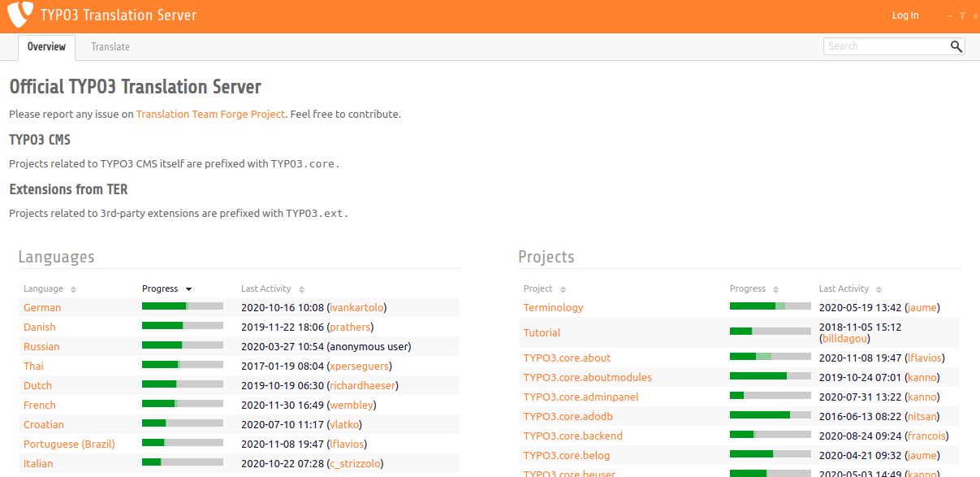Click the sort icon next to Projects' Last Activity header
Screen dimensions: 980x477
tap(879, 288)
